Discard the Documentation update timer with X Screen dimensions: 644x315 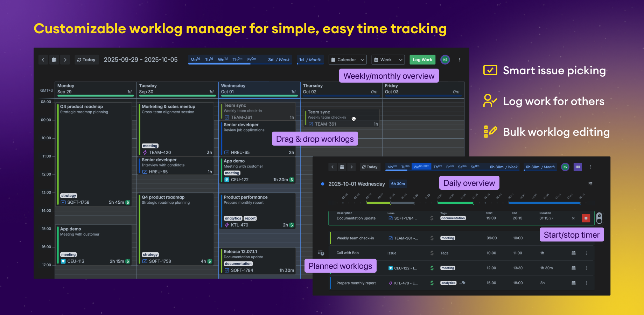pos(573,218)
